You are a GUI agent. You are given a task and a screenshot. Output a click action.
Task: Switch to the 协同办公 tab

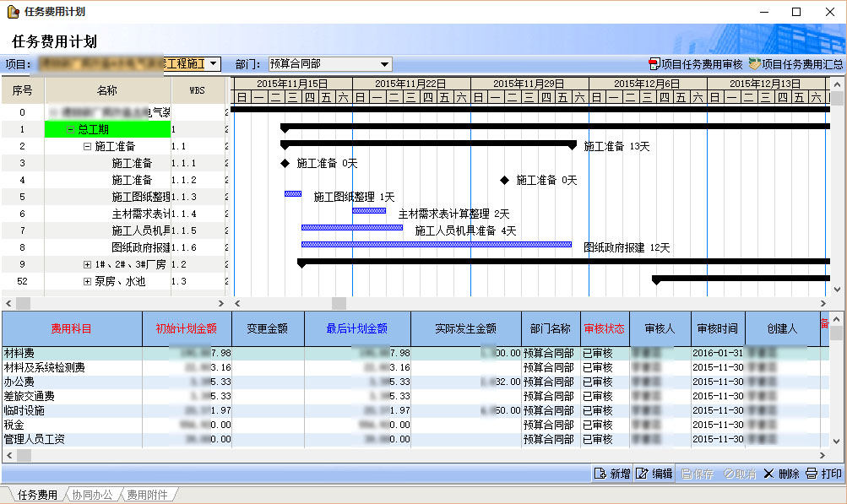[x=91, y=496]
